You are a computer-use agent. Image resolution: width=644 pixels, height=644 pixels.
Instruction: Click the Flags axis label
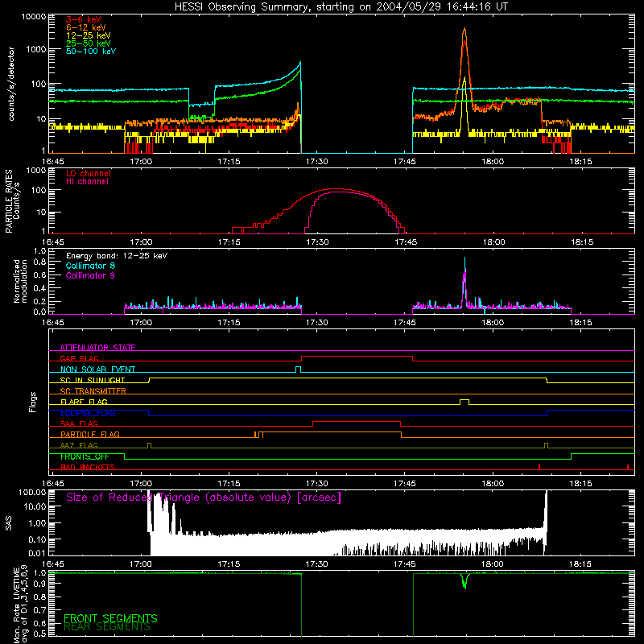(x=32, y=402)
